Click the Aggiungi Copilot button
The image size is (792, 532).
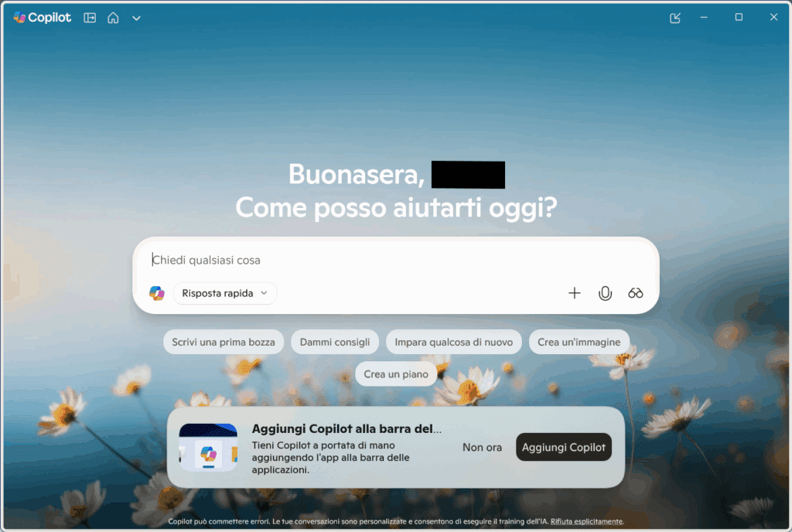click(564, 447)
